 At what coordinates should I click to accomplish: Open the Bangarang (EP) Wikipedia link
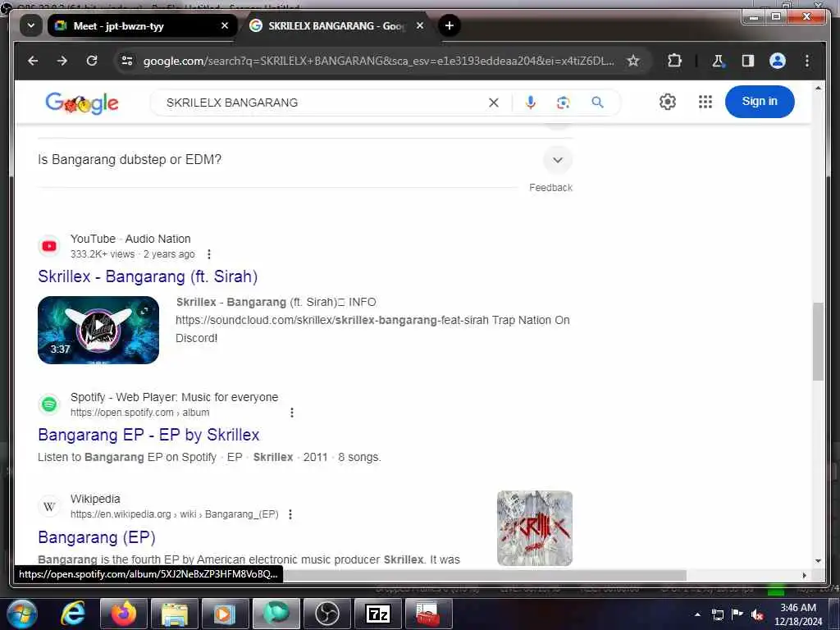(97, 537)
